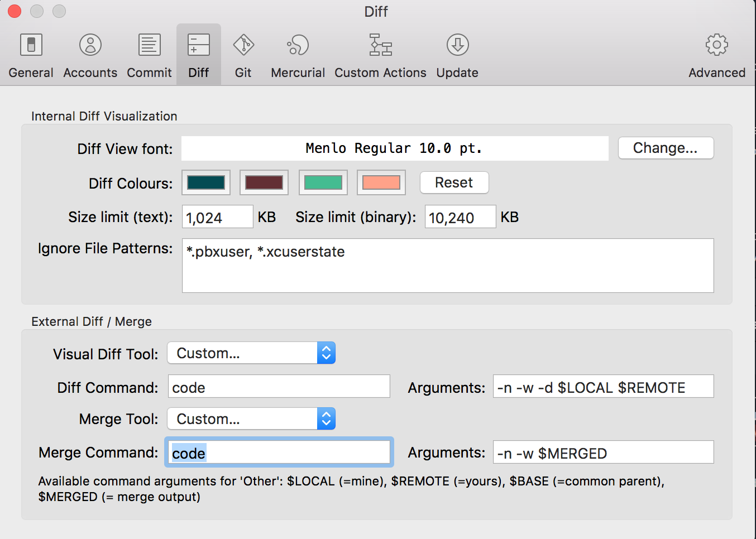The image size is (756, 539).
Task: Expand the Merge Tool dropdown
Action: click(x=251, y=419)
